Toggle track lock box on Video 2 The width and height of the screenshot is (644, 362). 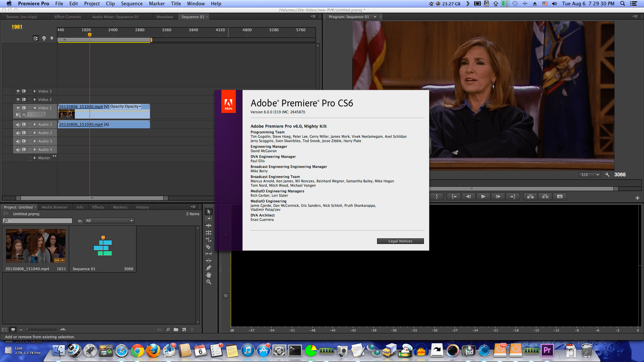pos(30,100)
